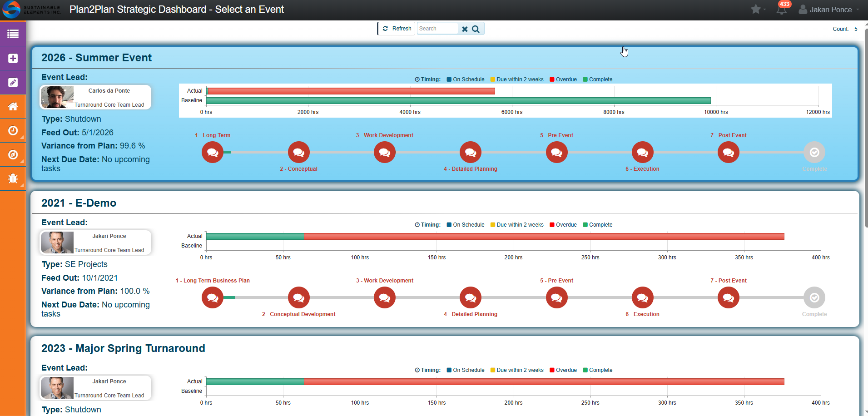868x416 pixels.
Task: Toggle Complete legend in Summer Event chart
Action: (x=598, y=79)
